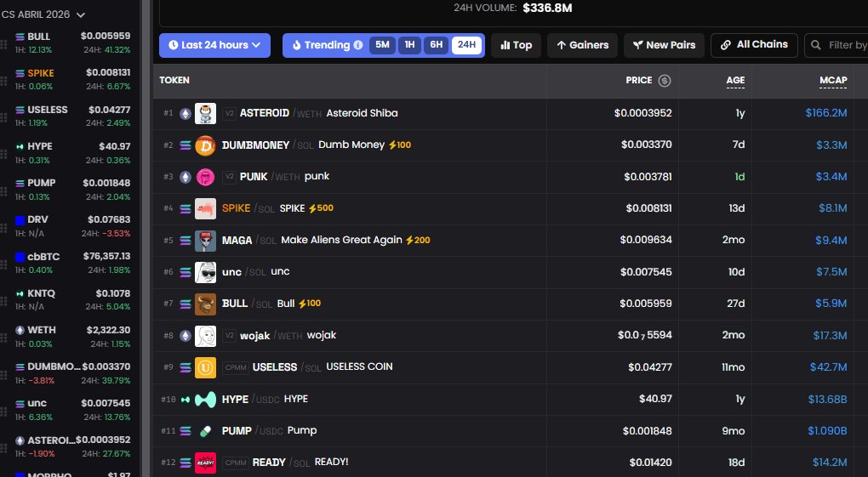
Task: Open the MAGA Make Aliens Great Again logo
Action: (x=205, y=241)
